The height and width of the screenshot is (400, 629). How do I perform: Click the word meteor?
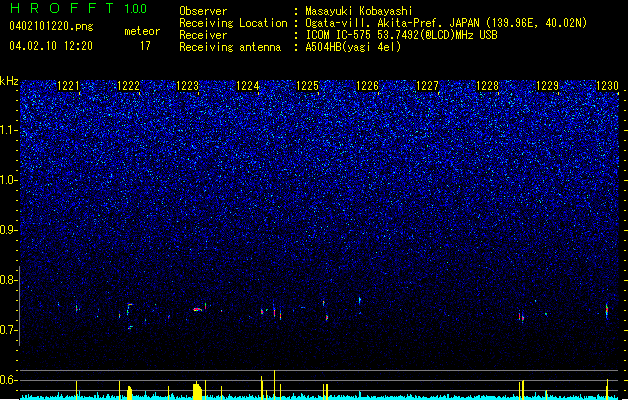coord(142,31)
